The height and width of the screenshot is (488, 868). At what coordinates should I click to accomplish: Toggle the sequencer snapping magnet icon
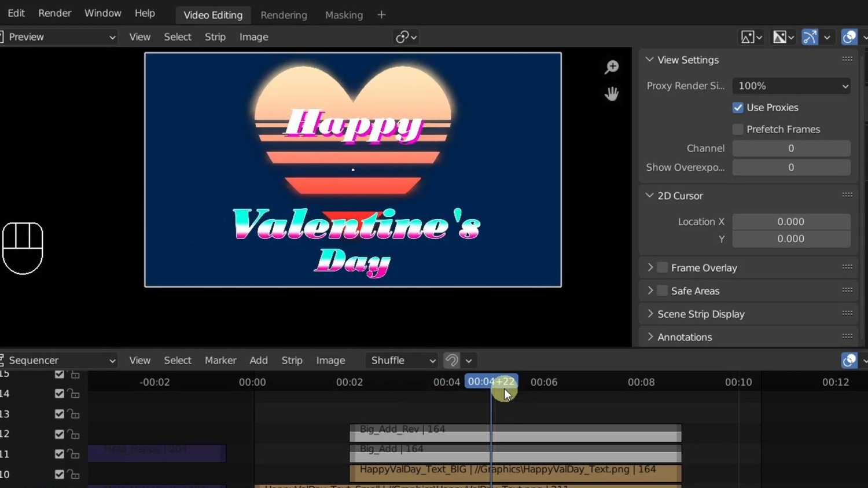point(452,360)
